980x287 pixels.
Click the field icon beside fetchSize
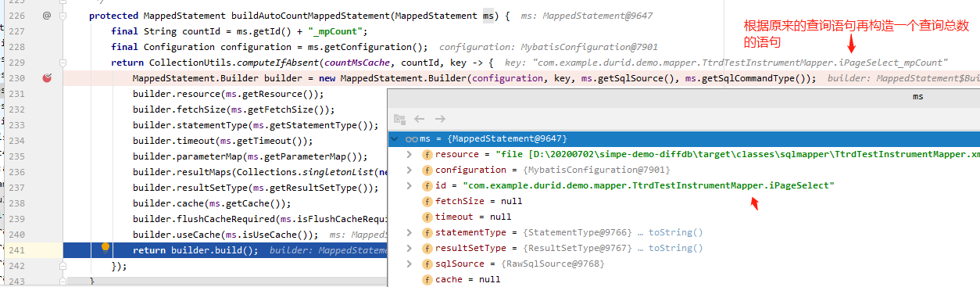pos(427,201)
